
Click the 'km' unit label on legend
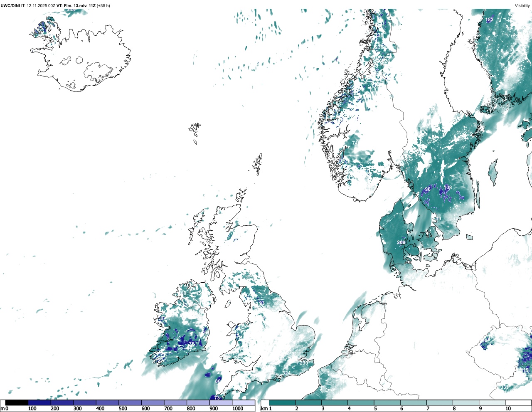point(264,409)
